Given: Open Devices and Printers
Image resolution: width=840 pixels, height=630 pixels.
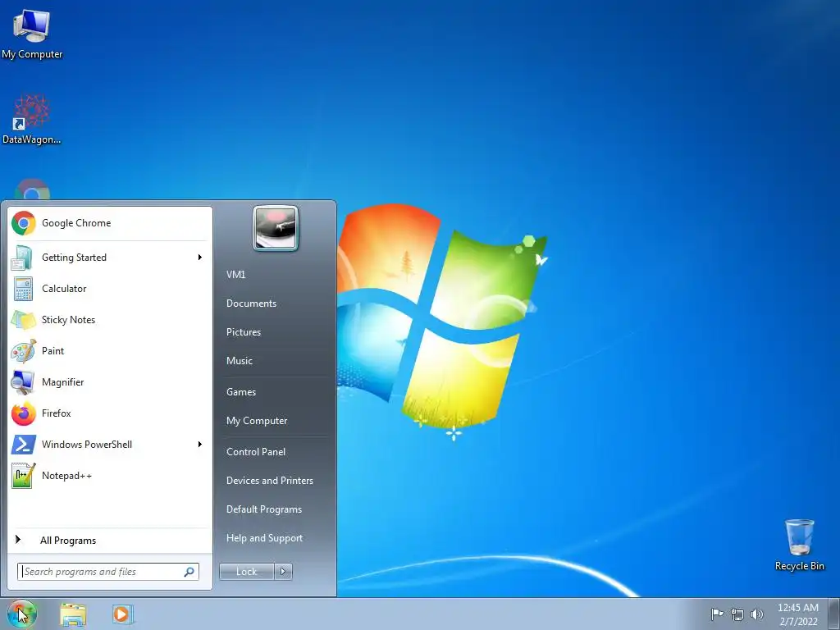Looking at the screenshot, I should click(270, 481).
